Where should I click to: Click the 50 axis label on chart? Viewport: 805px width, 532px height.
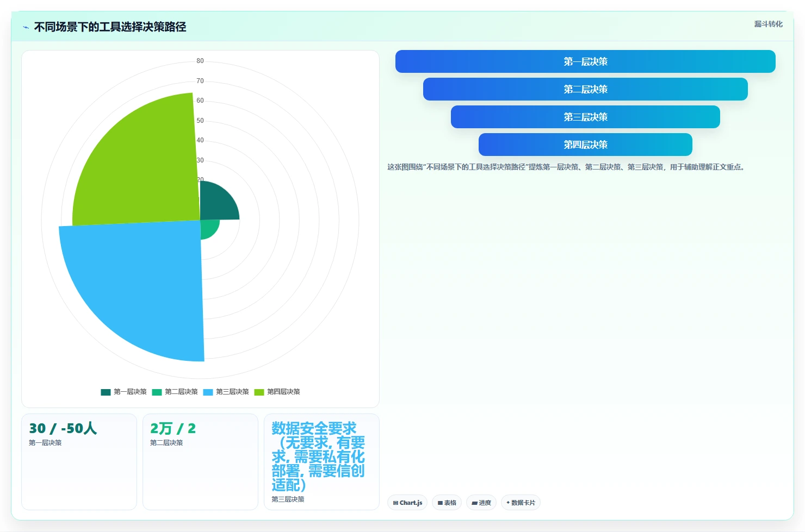pyautogui.click(x=200, y=121)
